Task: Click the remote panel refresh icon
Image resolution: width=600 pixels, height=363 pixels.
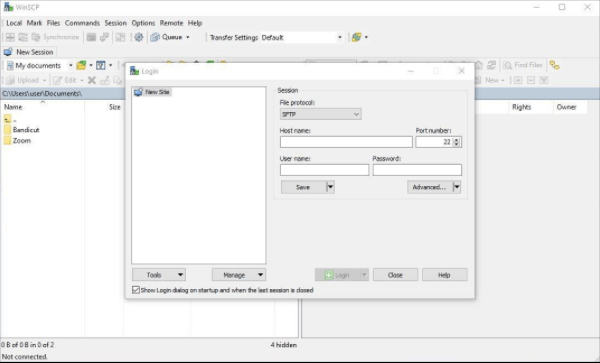Action: coord(492,65)
